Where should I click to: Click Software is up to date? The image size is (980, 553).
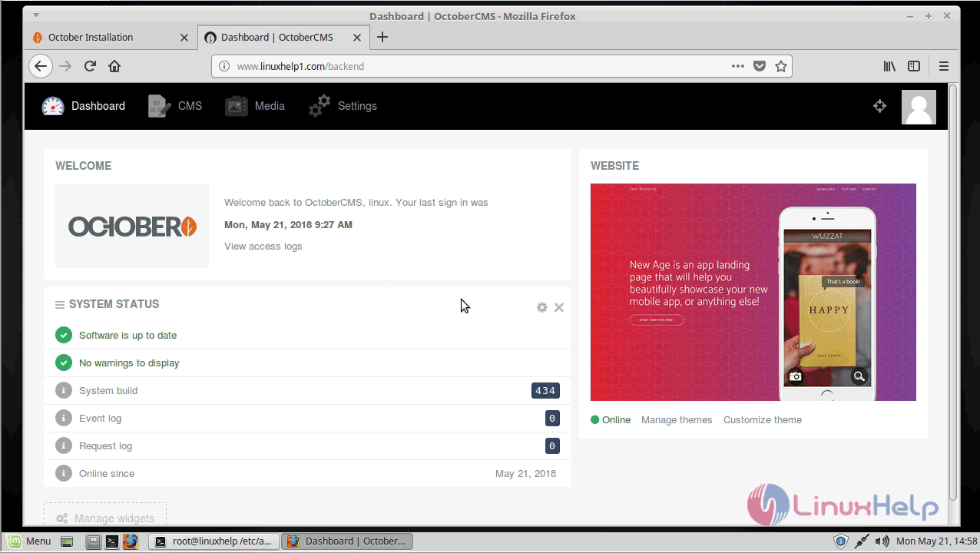tap(127, 335)
